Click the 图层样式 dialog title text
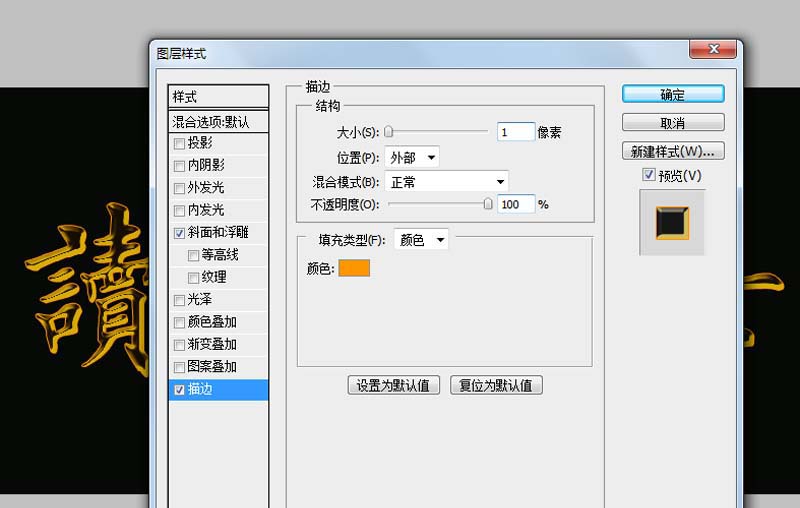Viewport: 800px width, 508px height. click(x=182, y=54)
